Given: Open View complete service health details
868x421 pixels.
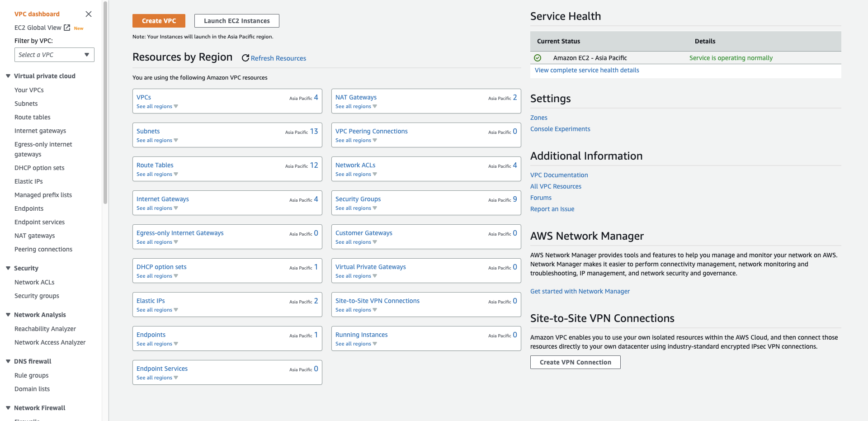Looking at the screenshot, I should coord(587,70).
